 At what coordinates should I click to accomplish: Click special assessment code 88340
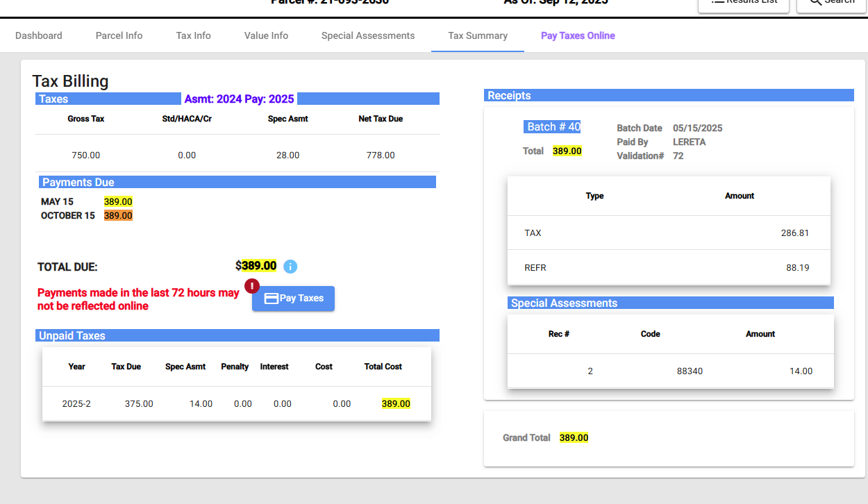point(690,371)
